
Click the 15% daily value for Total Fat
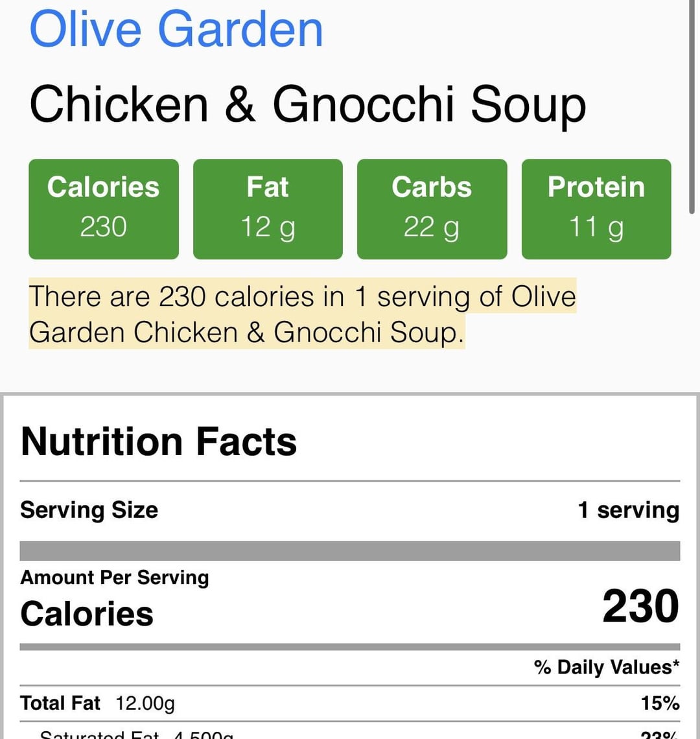coord(660,703)
